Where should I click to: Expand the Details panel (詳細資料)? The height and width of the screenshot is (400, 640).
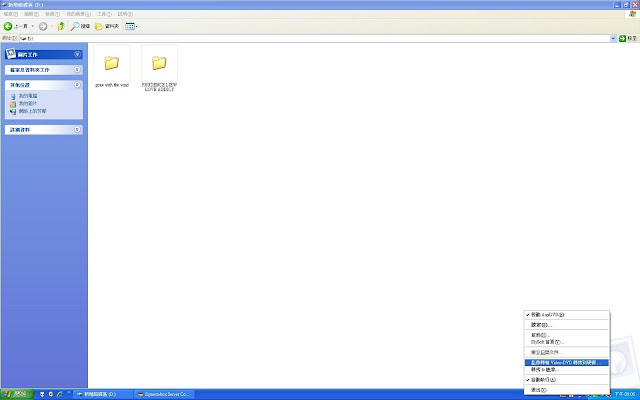click(x=77, y=129)
